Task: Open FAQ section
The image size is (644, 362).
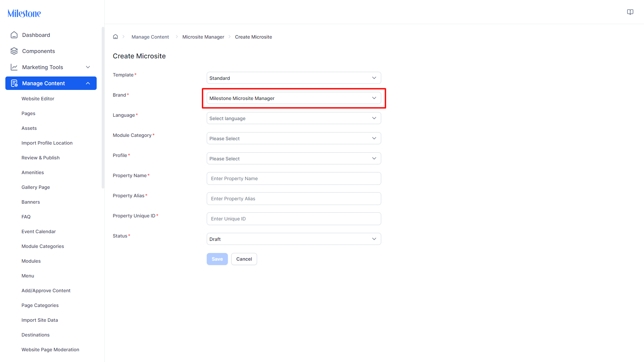Action: [x=26, y=217]
